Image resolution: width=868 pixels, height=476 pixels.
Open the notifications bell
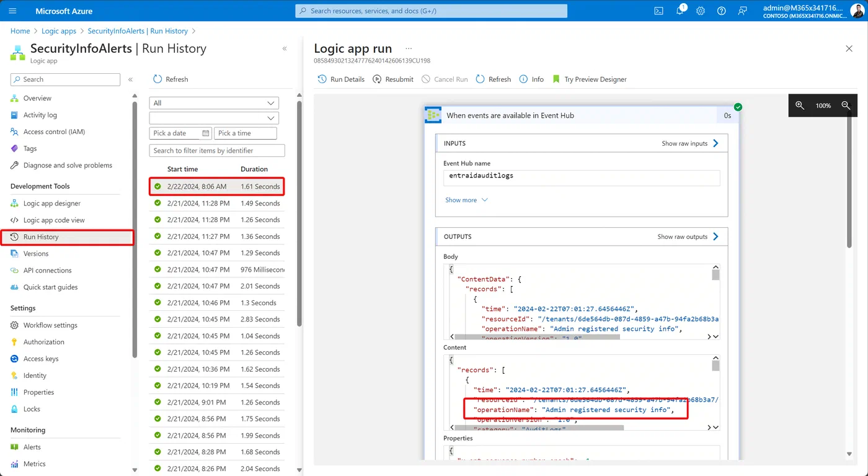click(x=680, y=11)
